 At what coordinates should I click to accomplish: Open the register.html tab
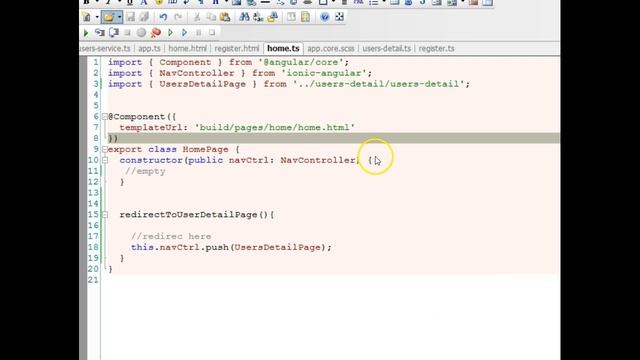tap(237, 49)
